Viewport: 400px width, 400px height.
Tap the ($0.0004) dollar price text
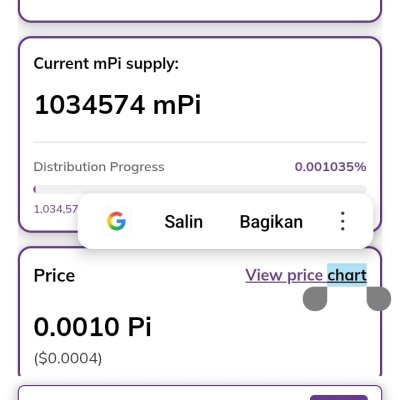(68, 358)
